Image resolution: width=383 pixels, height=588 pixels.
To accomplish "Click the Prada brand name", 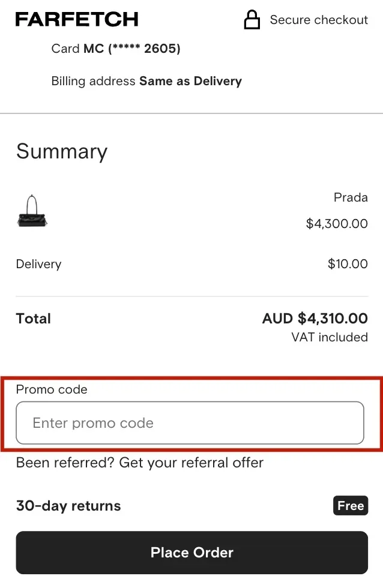I will click(351, 197).
